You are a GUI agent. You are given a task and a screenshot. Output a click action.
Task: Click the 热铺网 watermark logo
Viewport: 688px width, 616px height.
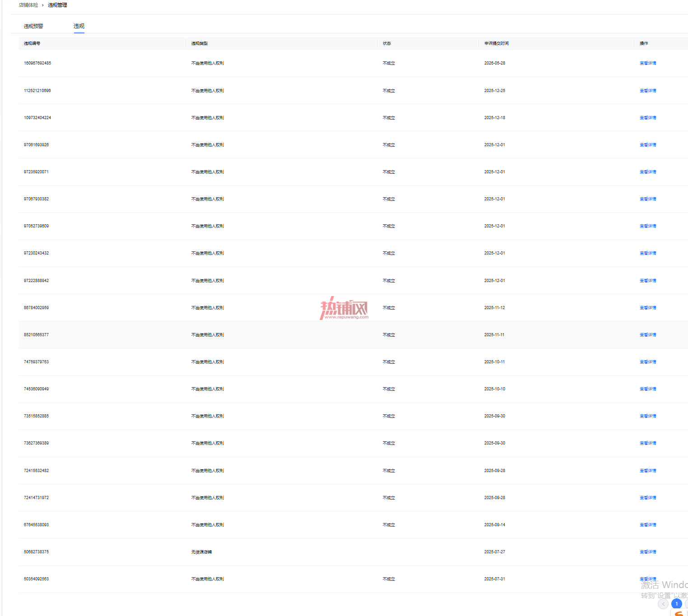pos(344,308)
